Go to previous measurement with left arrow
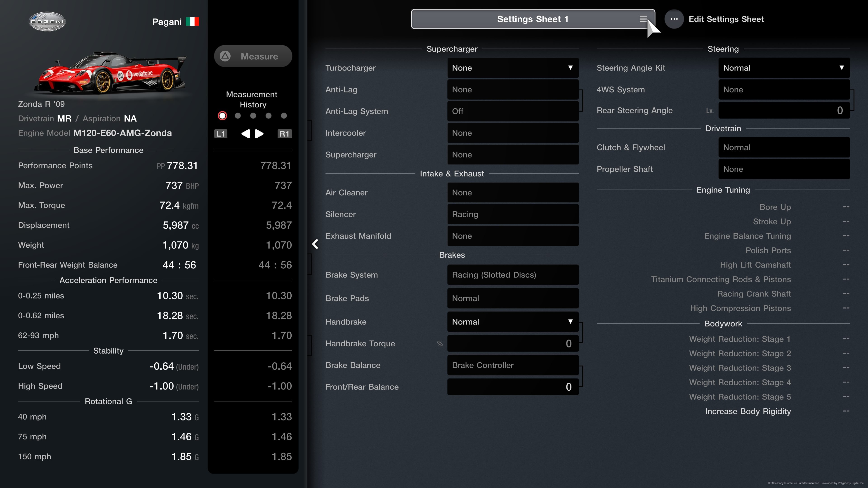Screen dimensions: 868x488 [x=246, y=134]
